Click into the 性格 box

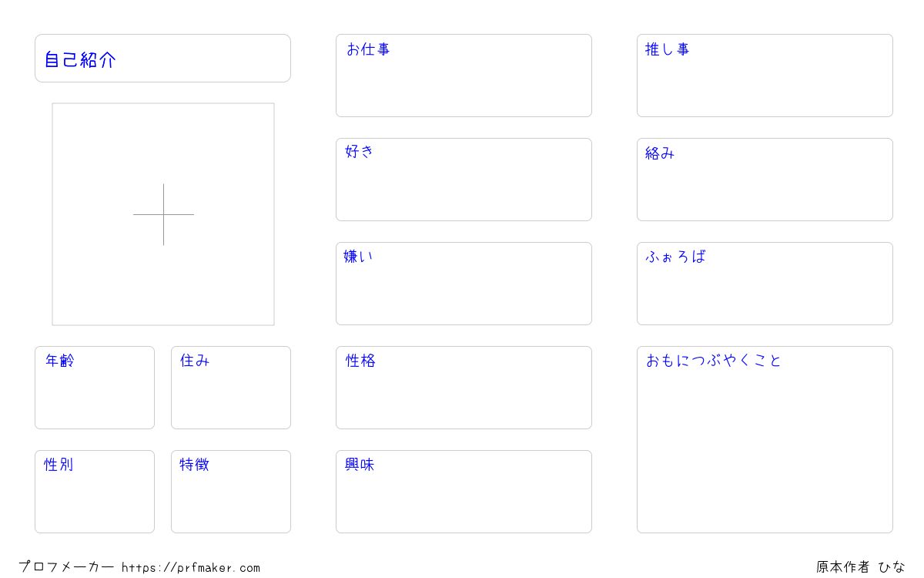pyautogui.click(x=464, y=388)
